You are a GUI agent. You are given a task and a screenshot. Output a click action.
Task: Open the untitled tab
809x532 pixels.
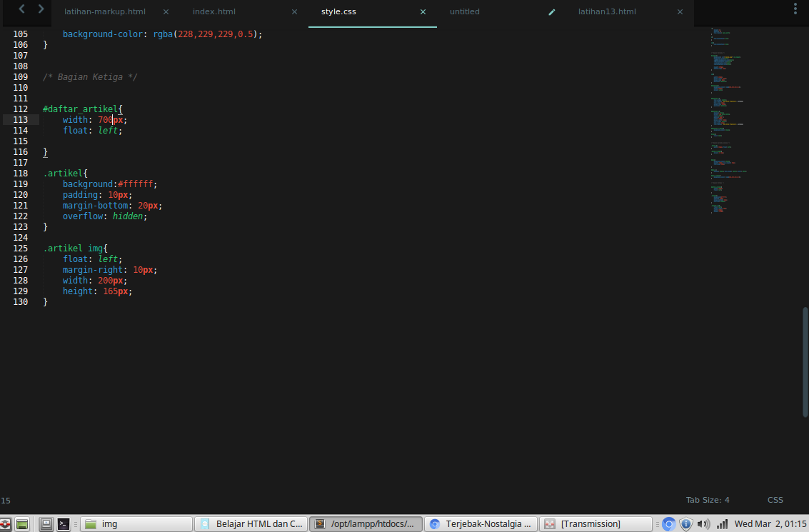[x=464, y=11]
